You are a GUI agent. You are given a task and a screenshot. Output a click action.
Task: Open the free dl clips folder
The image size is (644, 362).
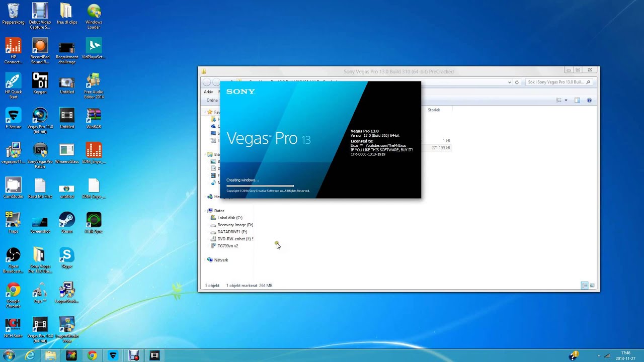(x=67, y=15)
